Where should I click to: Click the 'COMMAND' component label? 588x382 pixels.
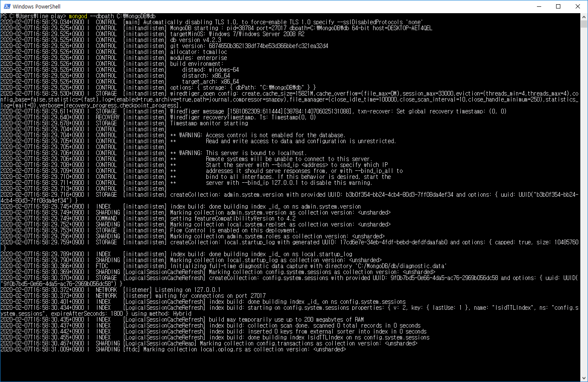coord(106,218)
